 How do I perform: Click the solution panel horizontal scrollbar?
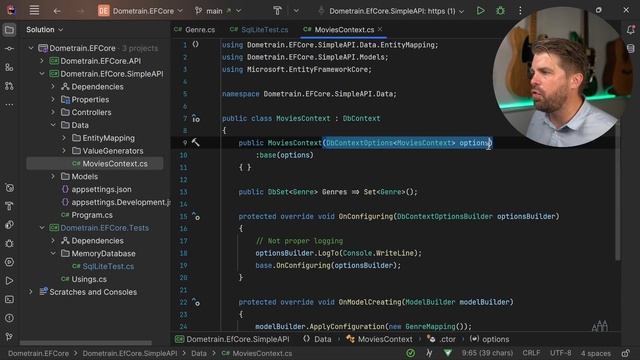(x=86, y=343)
